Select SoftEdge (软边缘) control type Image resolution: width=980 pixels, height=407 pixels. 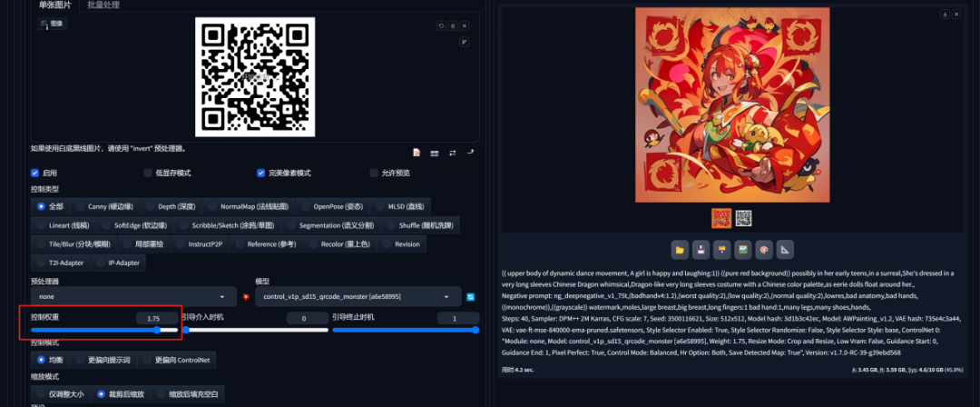134,225
